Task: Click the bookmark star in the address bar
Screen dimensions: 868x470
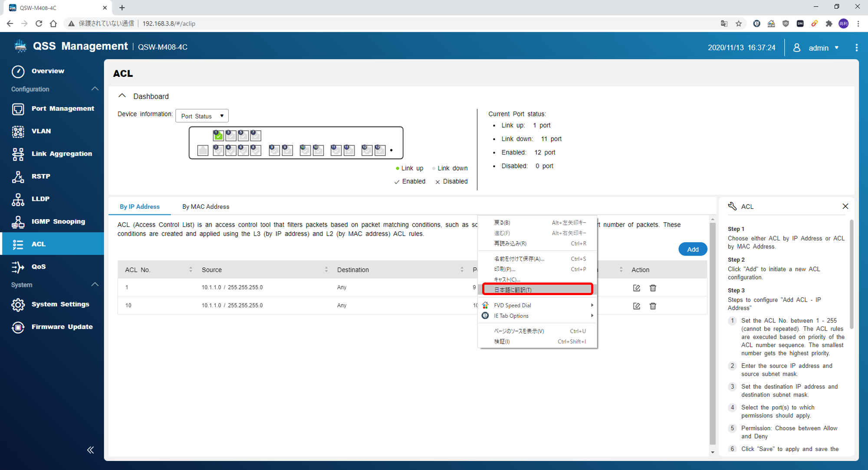Action: [x=739, y=23]
